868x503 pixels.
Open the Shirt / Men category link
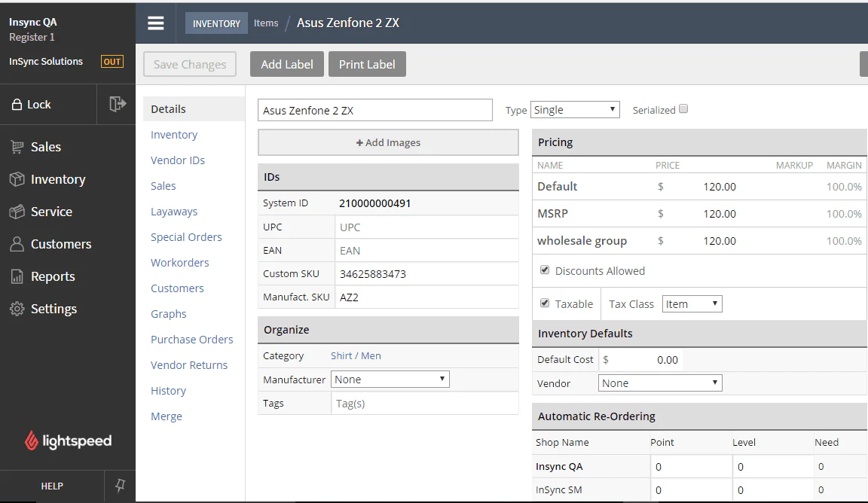[x=356, y=355]
